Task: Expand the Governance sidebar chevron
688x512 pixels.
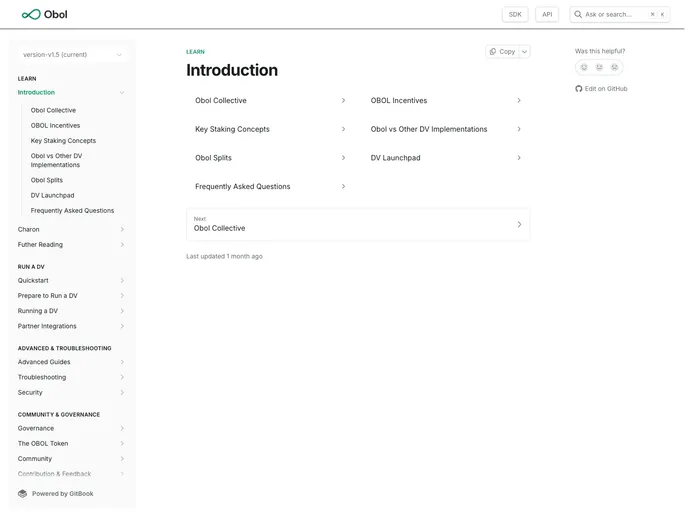Action: click(x=122, y=428)
